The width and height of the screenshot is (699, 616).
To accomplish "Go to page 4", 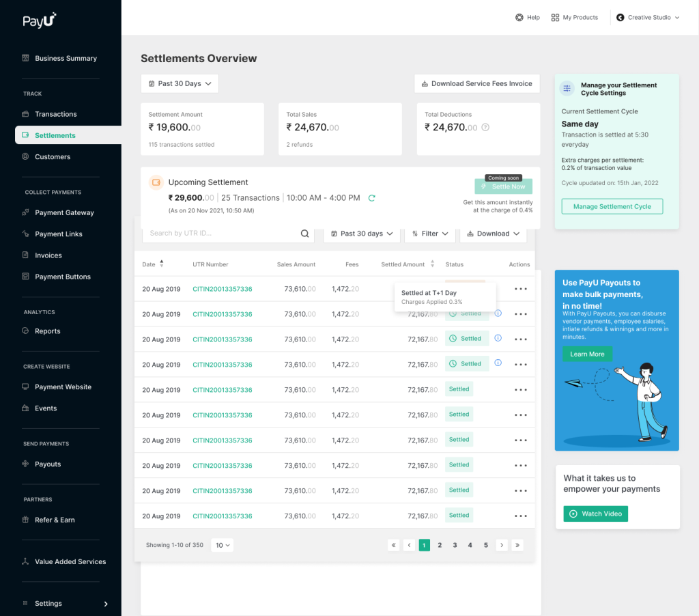I will point(470,546).
